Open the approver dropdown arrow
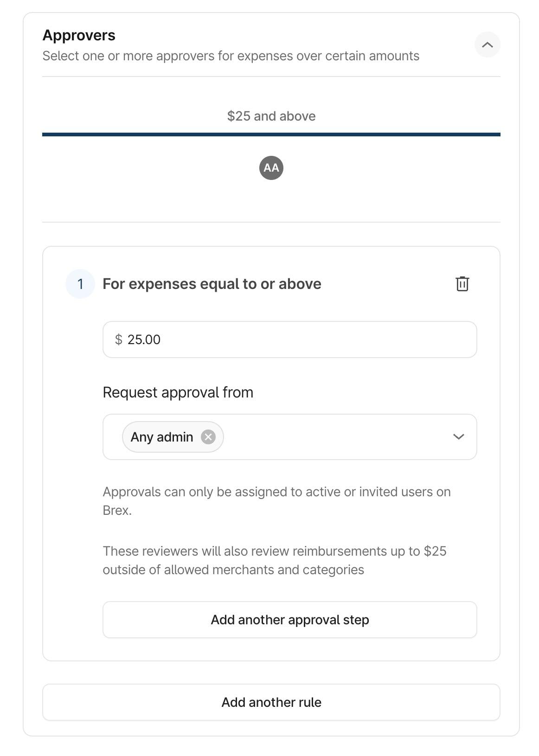Image resolution: width=539 pixels, height=756 pixels. tap(458, 437)
